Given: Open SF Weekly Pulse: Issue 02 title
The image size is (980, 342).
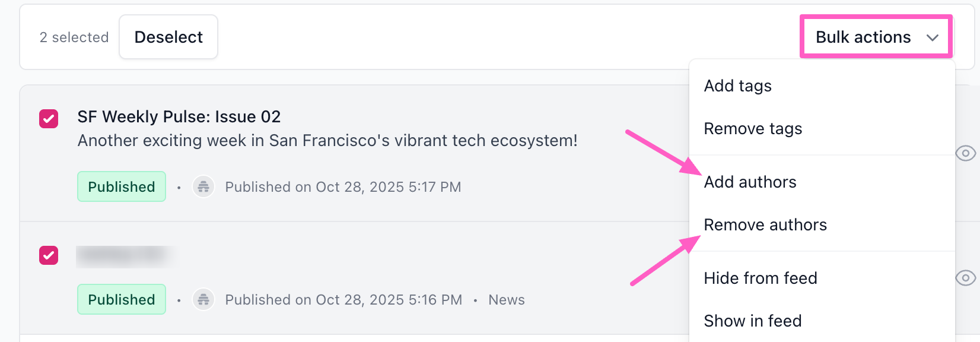Looking at the screenshot, I should tap(179, 117).
